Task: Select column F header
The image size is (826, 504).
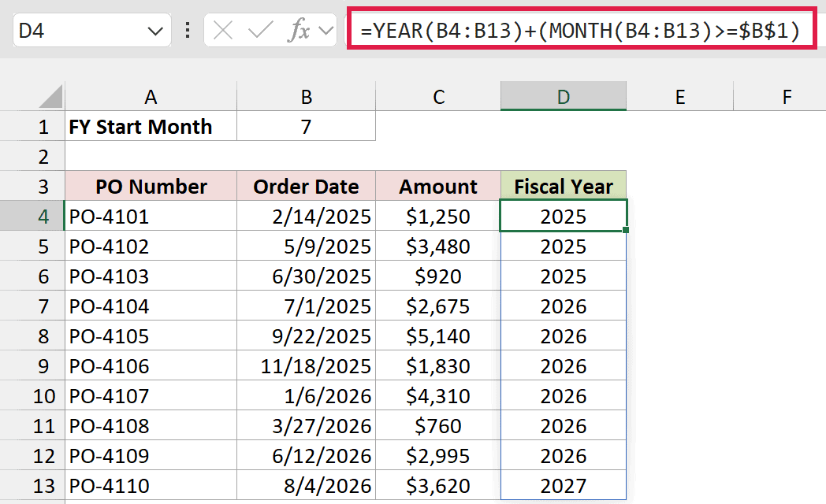Action: (779, 96)
